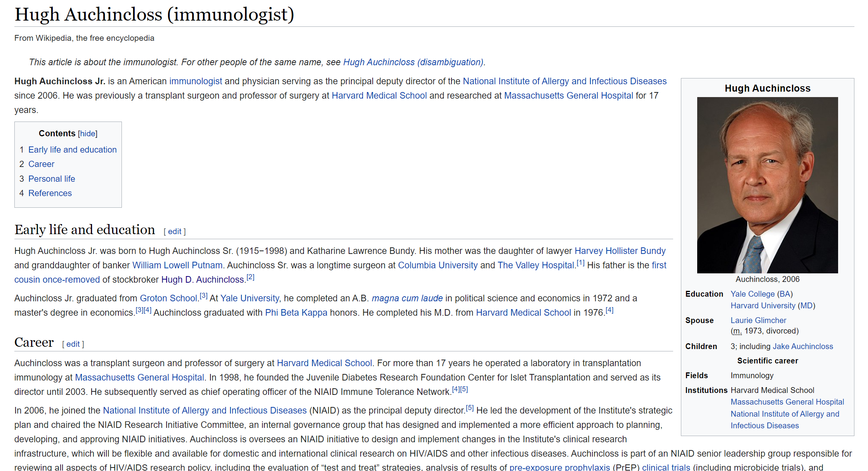Open Harvard Medical School link in the Career section
This screenshot has width=868, height=471.
[324, 363]
